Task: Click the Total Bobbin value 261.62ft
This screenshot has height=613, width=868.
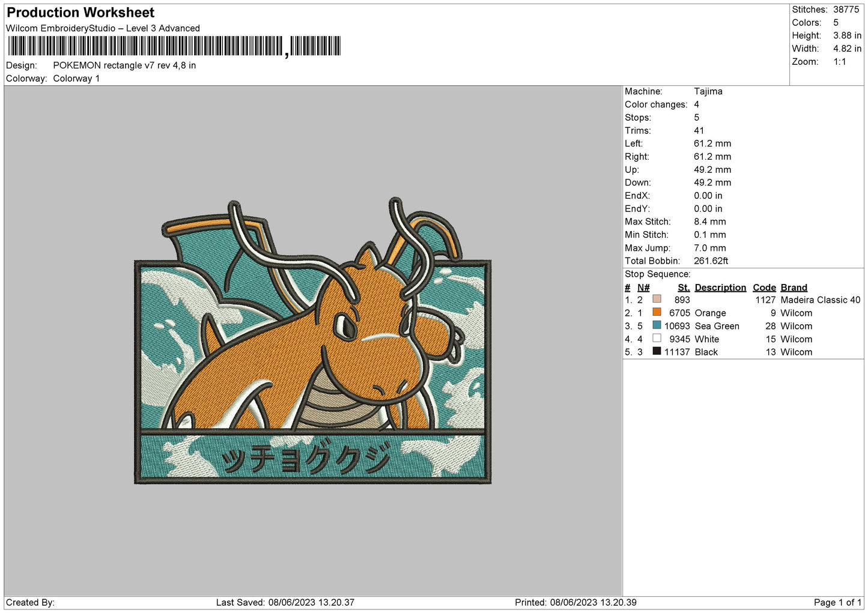Action: [x=711, y=261]
